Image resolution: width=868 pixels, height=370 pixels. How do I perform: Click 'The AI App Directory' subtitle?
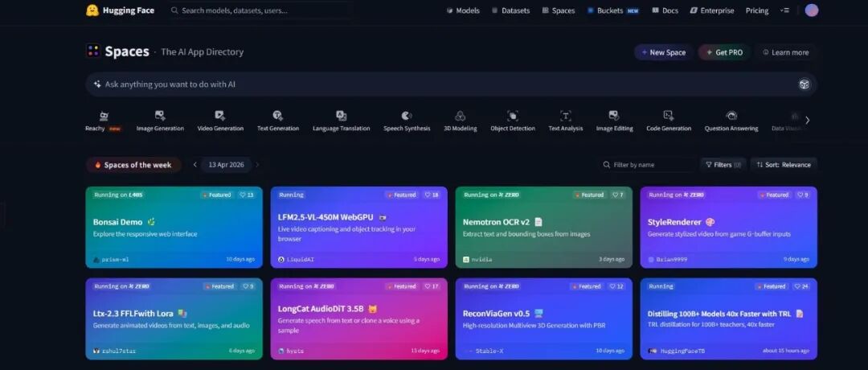point(202,52)
